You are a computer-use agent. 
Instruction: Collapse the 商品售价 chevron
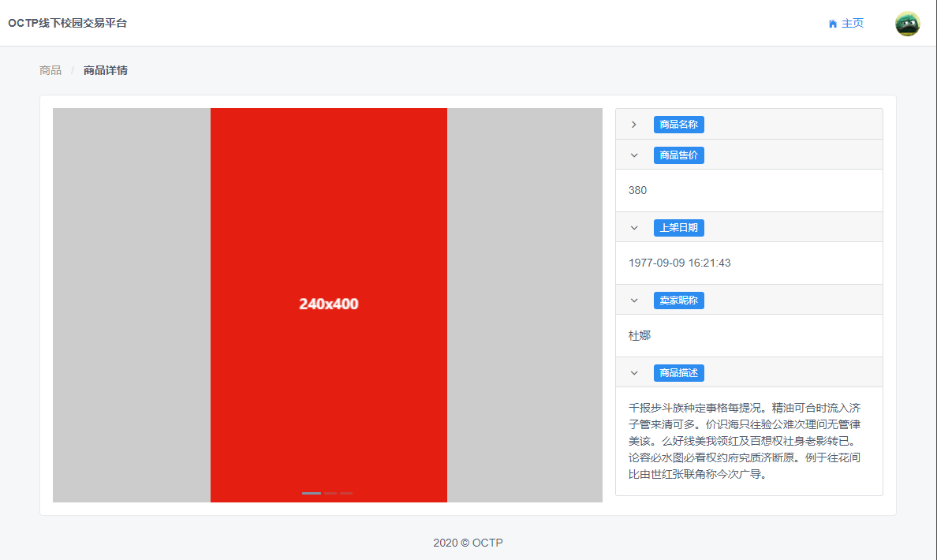(634, 155)
